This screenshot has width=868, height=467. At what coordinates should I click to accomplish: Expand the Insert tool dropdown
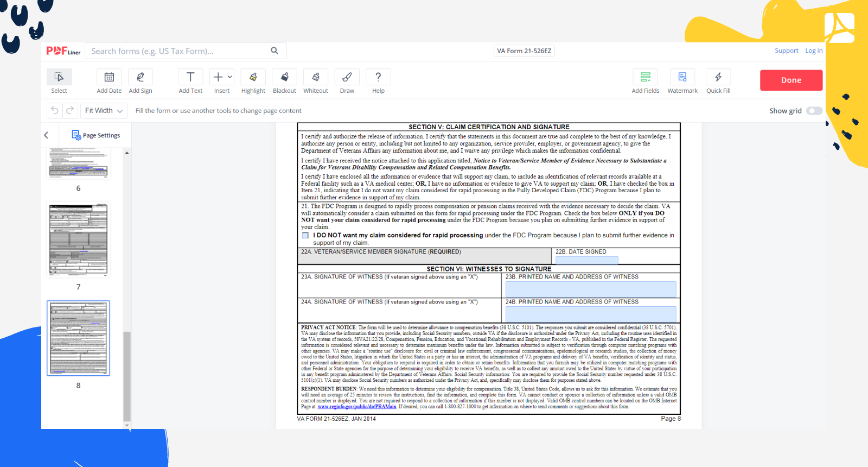tap(230, 77)
